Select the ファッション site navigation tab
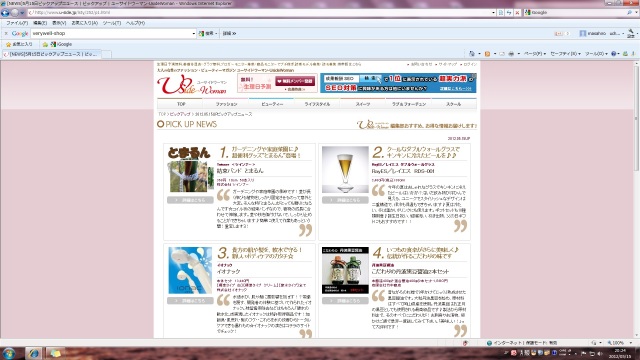Viewport: 640px width, 360px height. (x=226, y=104)
